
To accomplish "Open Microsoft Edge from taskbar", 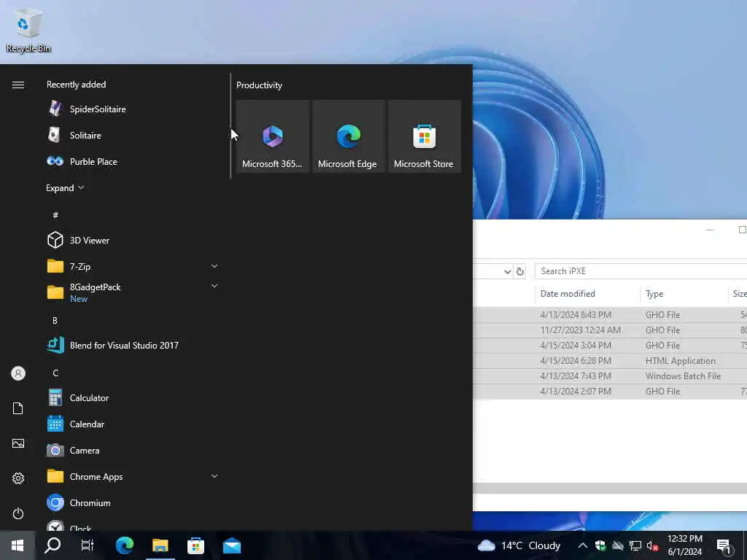I will coord(125,545).
